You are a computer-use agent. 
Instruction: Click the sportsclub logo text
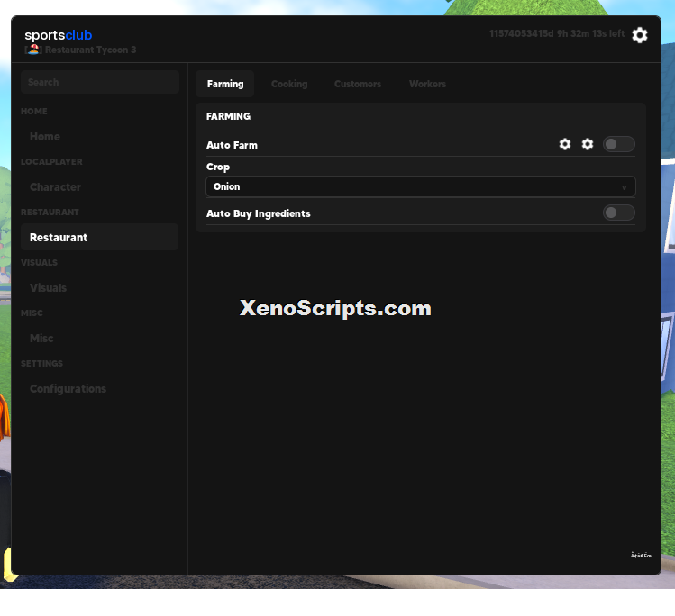click(x=58, y=35)
